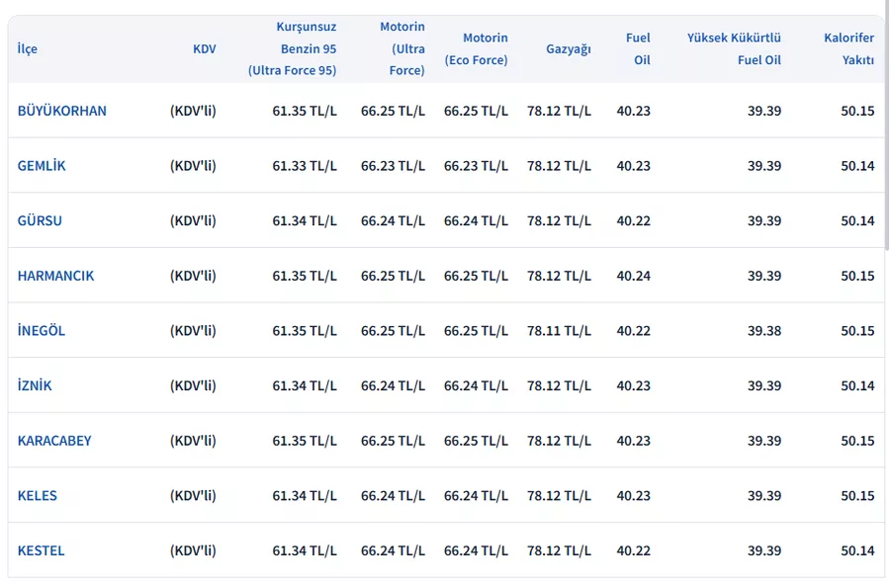Select the KELES district link
890x588 pixels.
coord(38,495)
